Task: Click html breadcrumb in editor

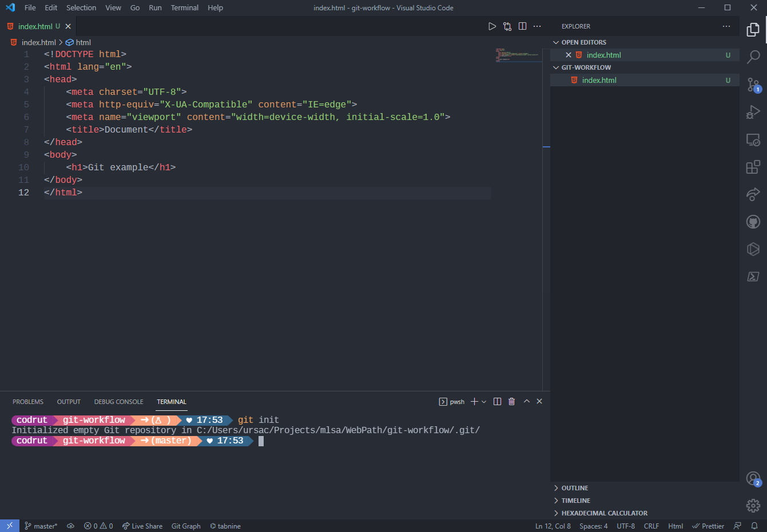Action: [x=78, y=42]
